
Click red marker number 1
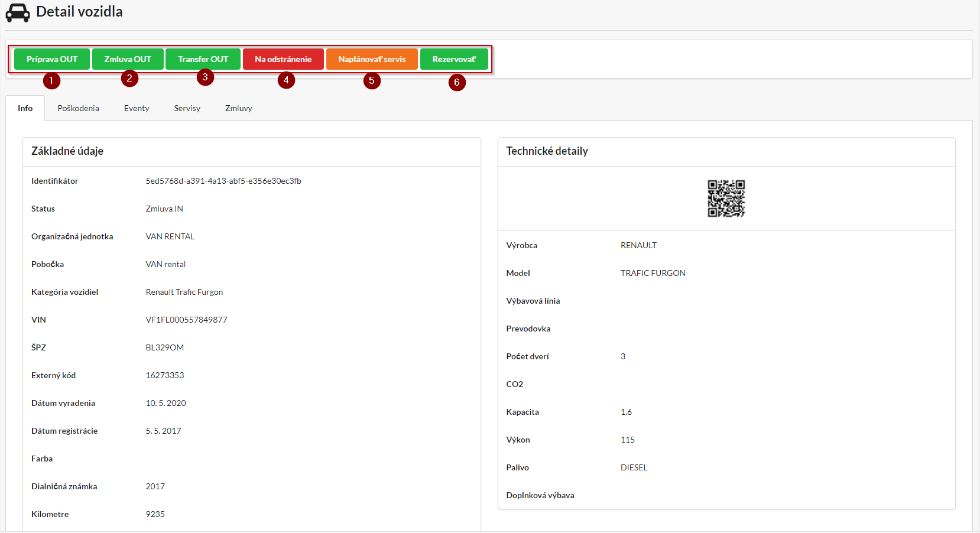tap(51, 80)
